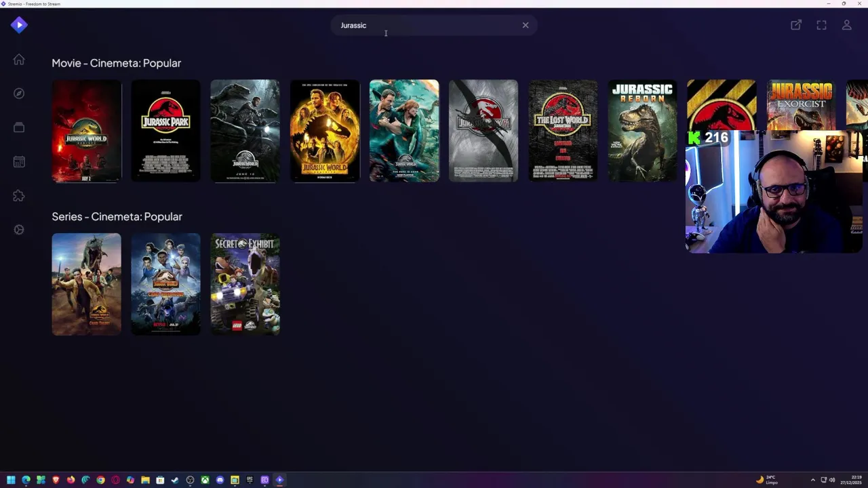Open the Addons puzzle-piece icon
868x488 pixels.
point(19,196)
